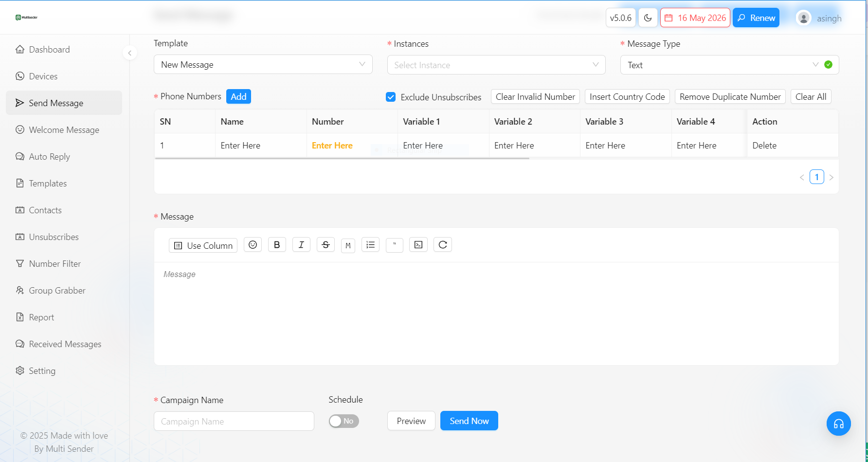868x462 pixels.
Task: Click the reset/refresh icon in message toolbar
Action: click(443, 245)
